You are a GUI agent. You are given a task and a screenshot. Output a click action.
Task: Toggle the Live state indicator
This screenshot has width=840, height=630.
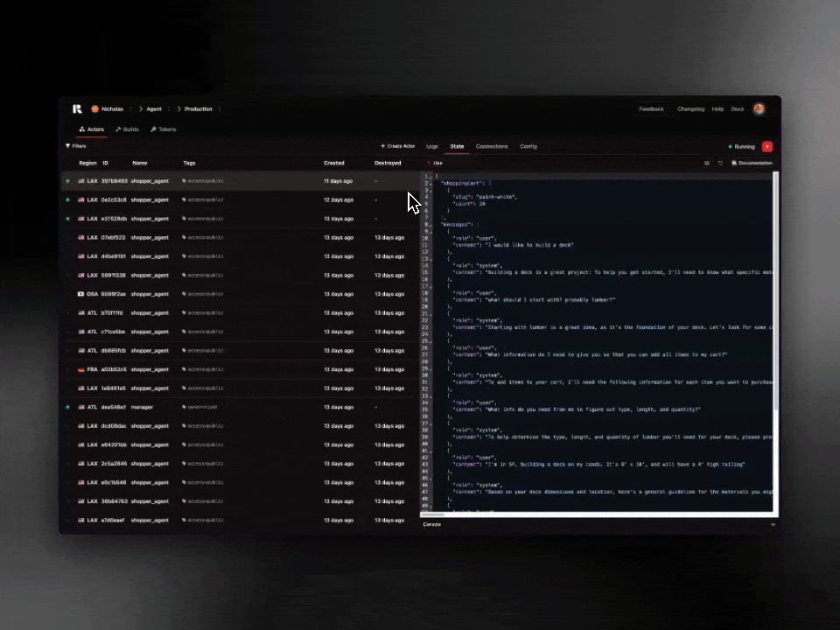pyautogui.click(x=434, y=163)
